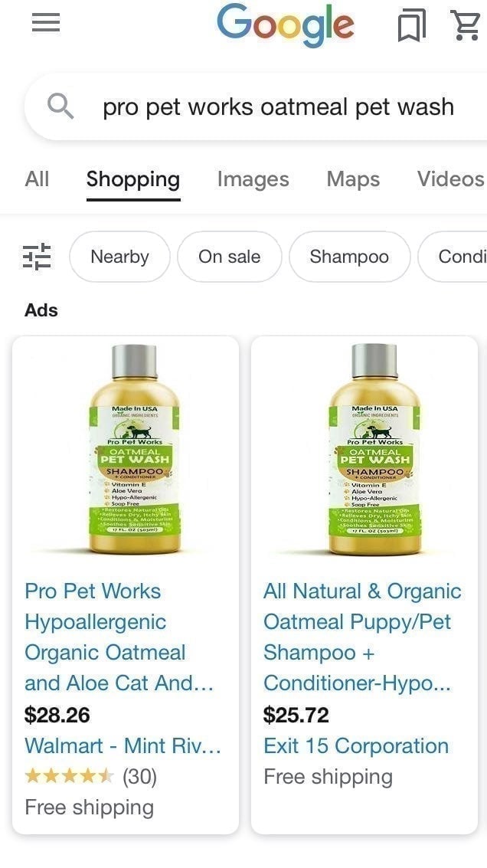Open Exit 15 Corporation product image
This screenshot has height=868, width=487.
[x=374, y=450]
